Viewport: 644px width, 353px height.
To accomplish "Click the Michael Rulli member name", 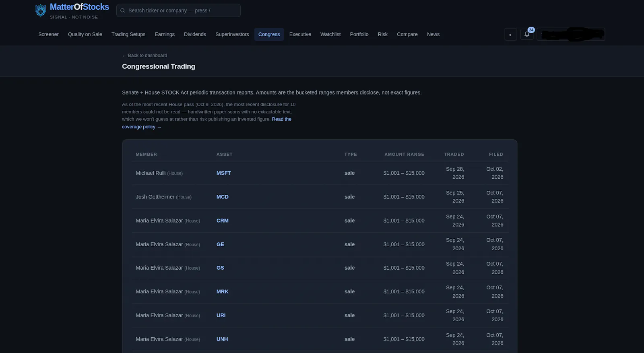I will pyautogui.click(x=151, y=173).
